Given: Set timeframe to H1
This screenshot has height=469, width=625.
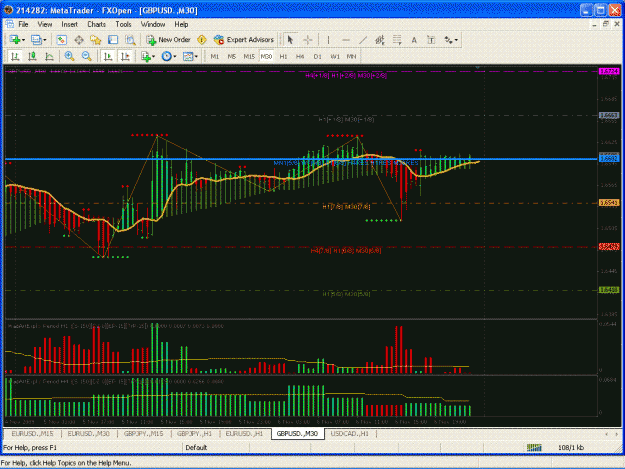Looking at the screenshot, I should coord(283,57).
